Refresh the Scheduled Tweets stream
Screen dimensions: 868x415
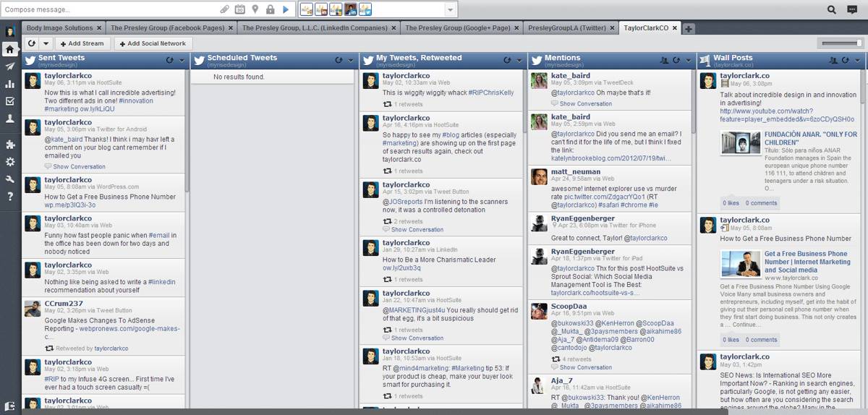(x=339, y=61)
